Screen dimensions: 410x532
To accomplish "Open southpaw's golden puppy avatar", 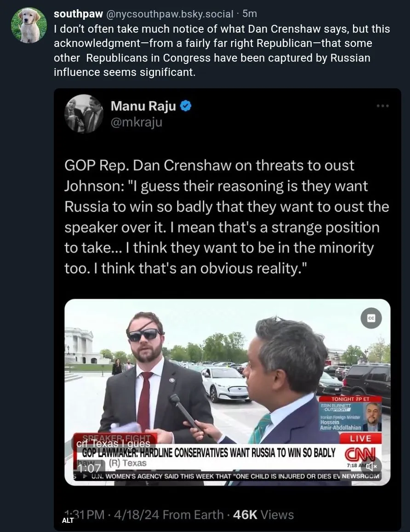I will point(29,25).
